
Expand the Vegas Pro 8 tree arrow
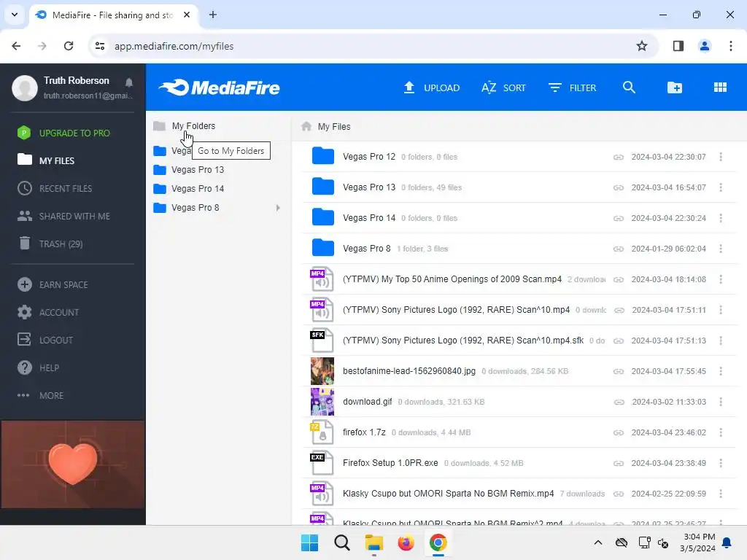pos(278,208)
